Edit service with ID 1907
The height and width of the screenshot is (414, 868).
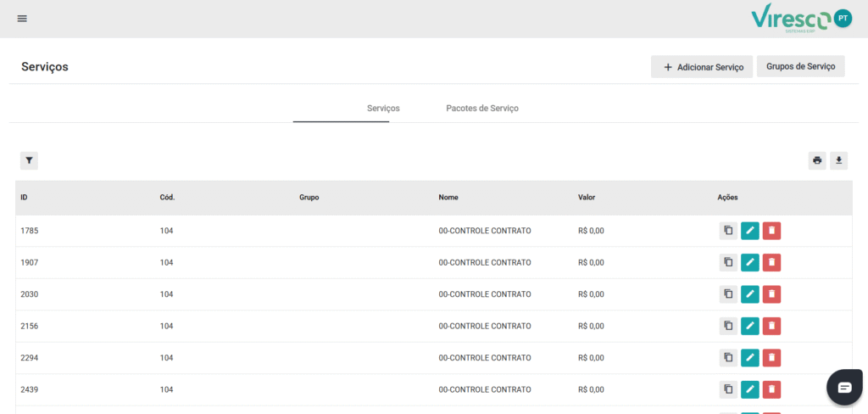[x=750, y=263]
